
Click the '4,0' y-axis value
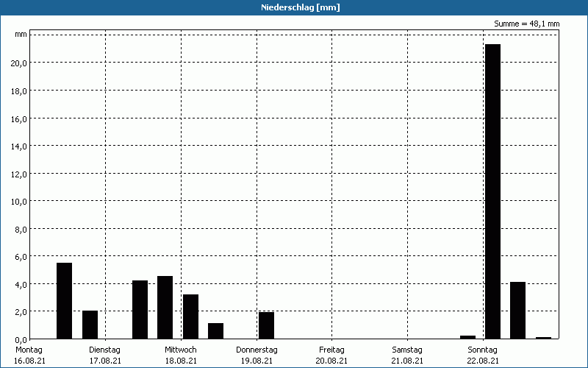[x=21, y=284]
